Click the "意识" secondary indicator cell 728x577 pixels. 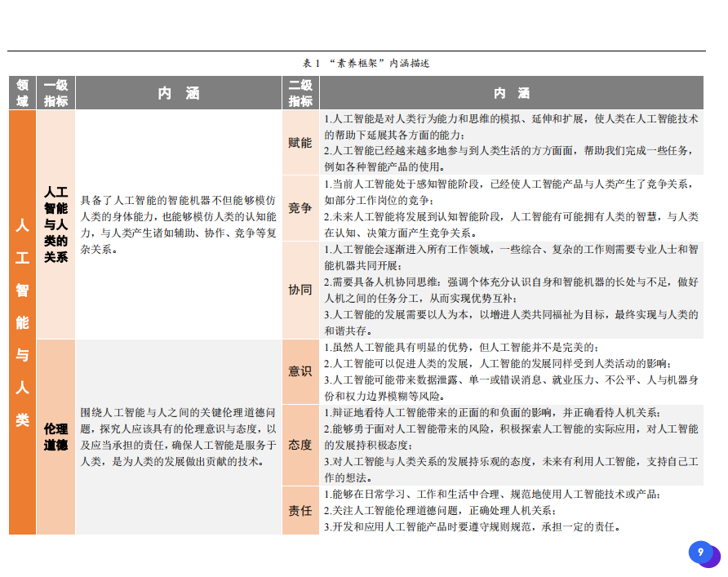coord(300,371)
